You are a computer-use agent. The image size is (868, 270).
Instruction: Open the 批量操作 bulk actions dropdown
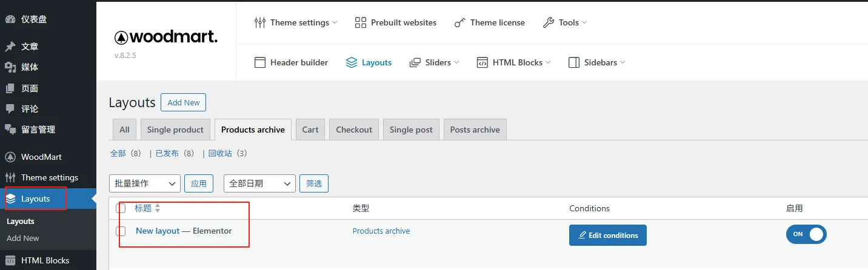144,183
